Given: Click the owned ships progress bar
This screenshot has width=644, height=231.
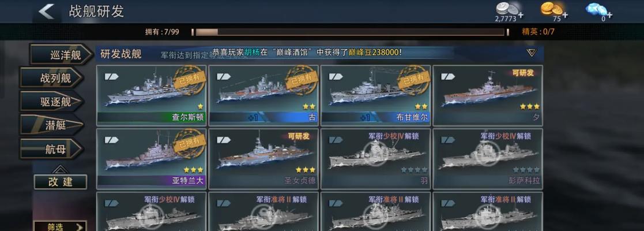Looking at the screenshot, I should [x=350, y=32].
